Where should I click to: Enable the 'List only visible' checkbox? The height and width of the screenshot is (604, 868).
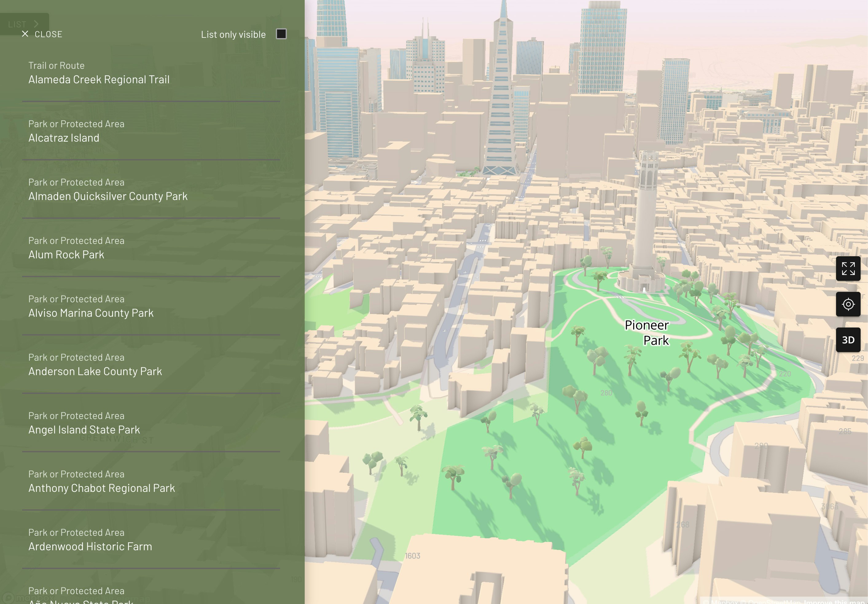pyautogui.click(x=281, y=34)
